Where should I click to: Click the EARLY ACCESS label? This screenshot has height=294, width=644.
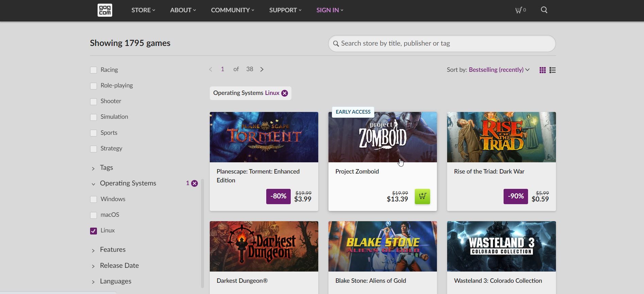[x=353, y=112]
